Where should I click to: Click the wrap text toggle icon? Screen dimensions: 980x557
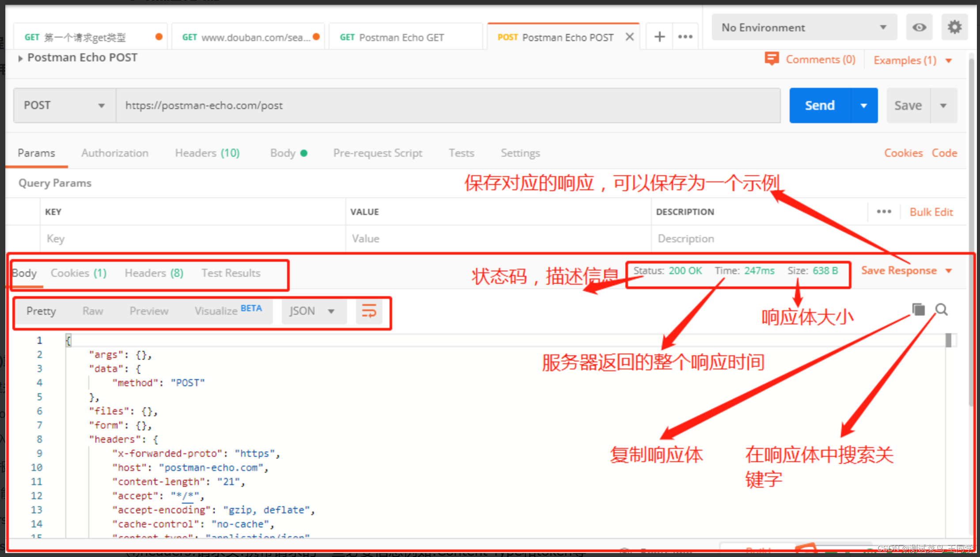(x=370, y=310)
